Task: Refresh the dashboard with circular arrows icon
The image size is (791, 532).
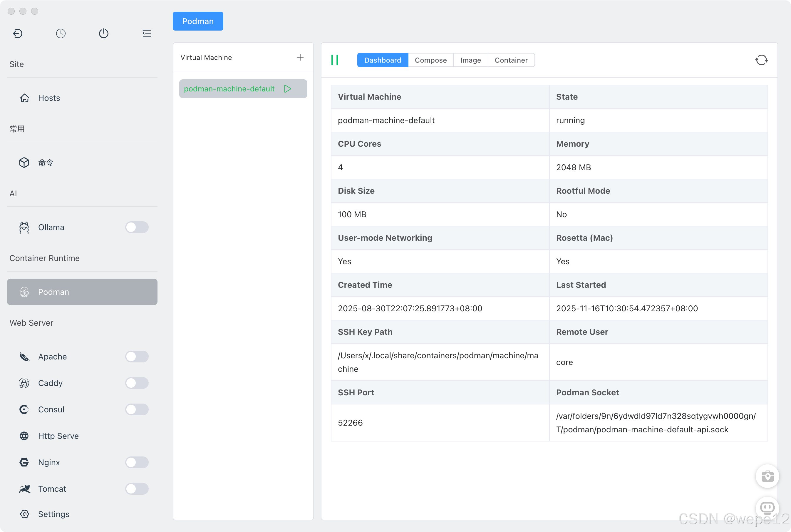Action: point(761,60)
